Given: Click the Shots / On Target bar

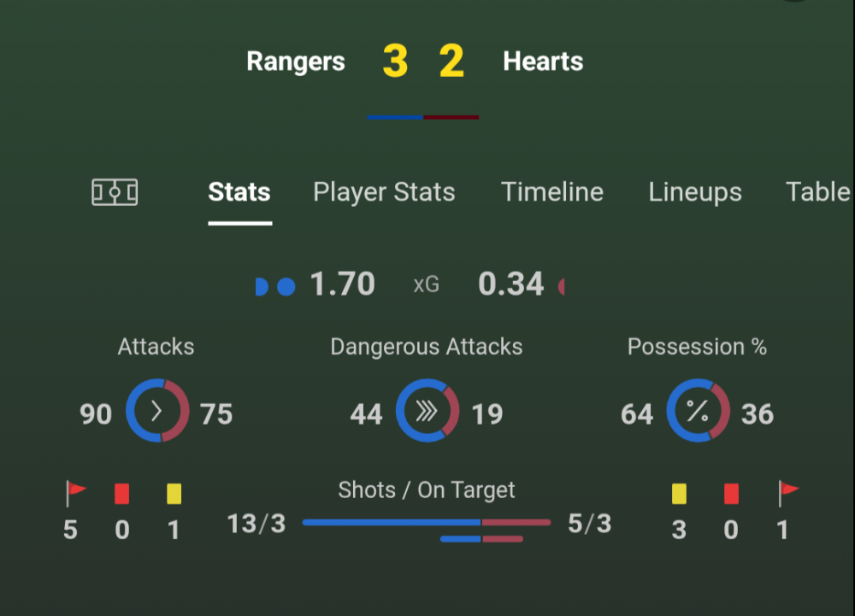Looking at the screenshot, I should [427, 523].
